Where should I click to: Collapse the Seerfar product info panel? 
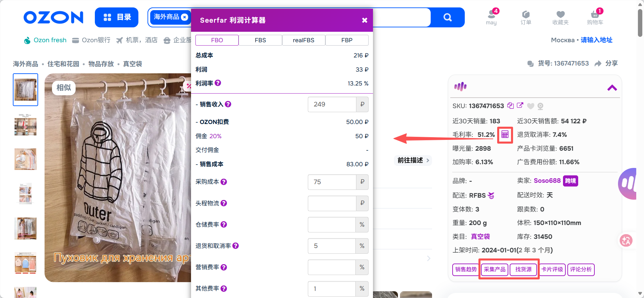(612, 88)
